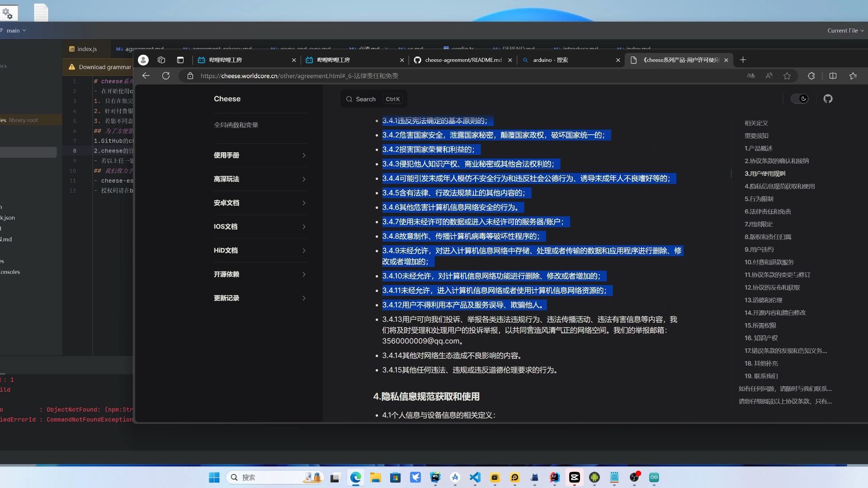Jump to 重要须知 in the outline
This screenshot has height=488, width=868.
[756, 136]
